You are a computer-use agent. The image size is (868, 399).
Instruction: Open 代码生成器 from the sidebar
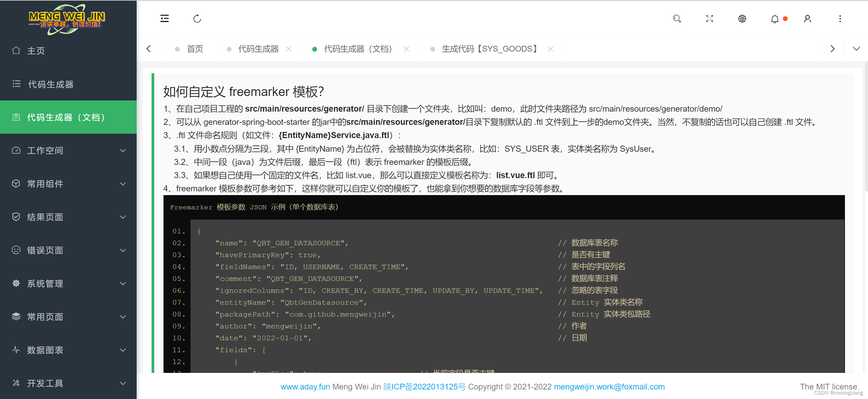(51, 84)
